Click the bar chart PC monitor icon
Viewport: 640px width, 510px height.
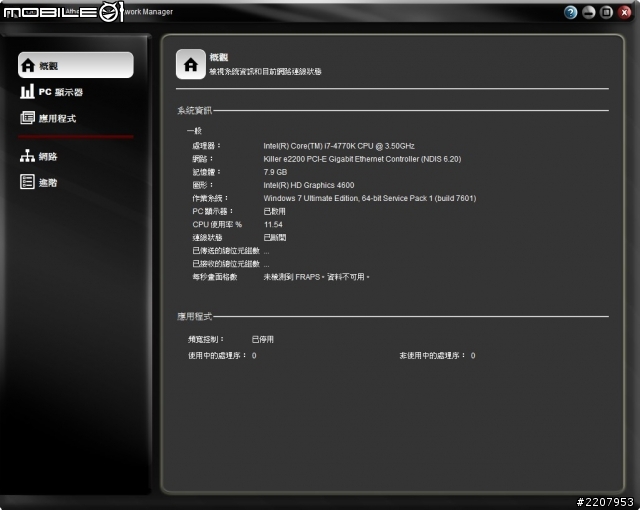pyautogui.click(x=27, y=91)
